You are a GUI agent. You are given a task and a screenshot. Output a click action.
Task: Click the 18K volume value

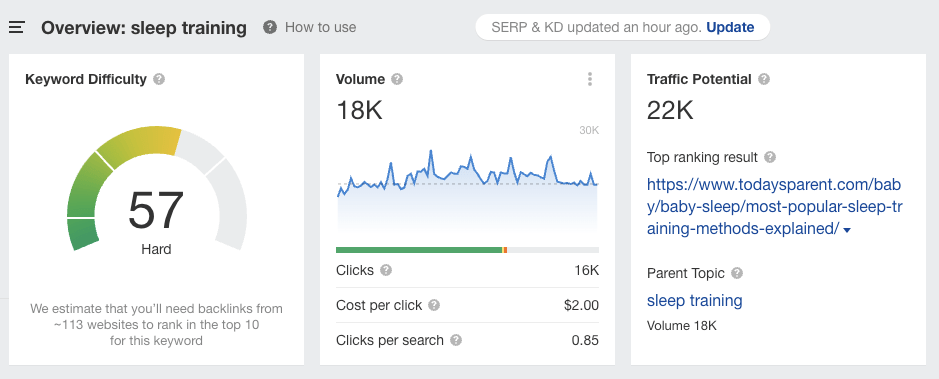click(359, 111)
